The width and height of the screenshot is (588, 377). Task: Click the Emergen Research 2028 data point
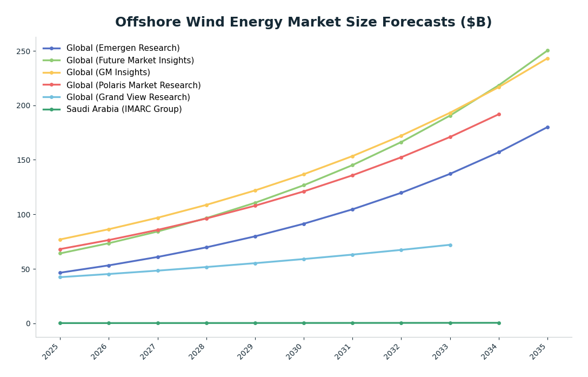pyautogui.click(x=206, y=247)
